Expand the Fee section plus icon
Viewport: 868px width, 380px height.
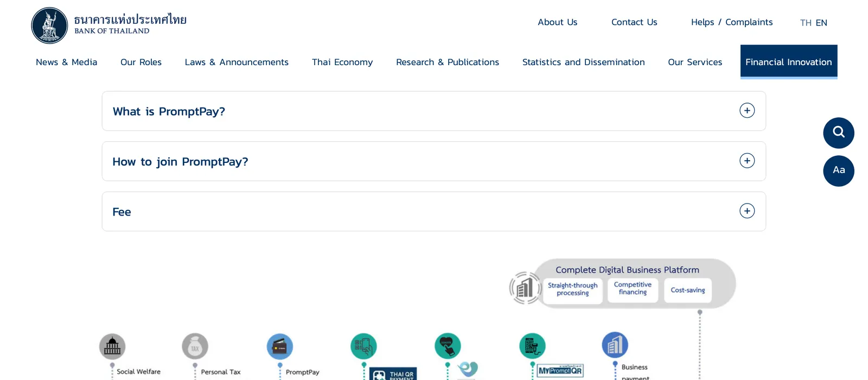[747, 211]
